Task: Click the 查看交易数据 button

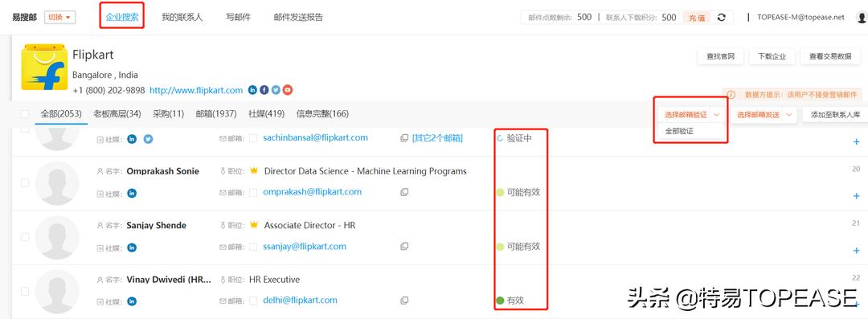Action: pos(830,56)
